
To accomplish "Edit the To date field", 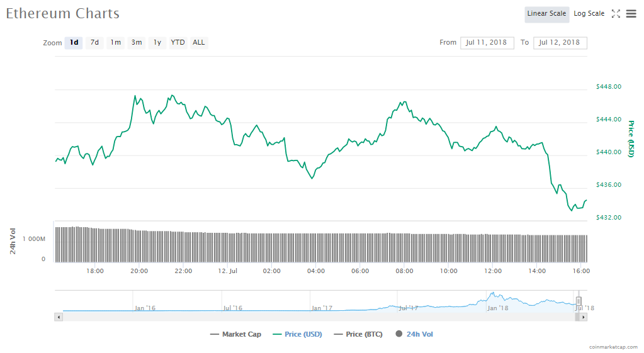I will tap(560, 43).
